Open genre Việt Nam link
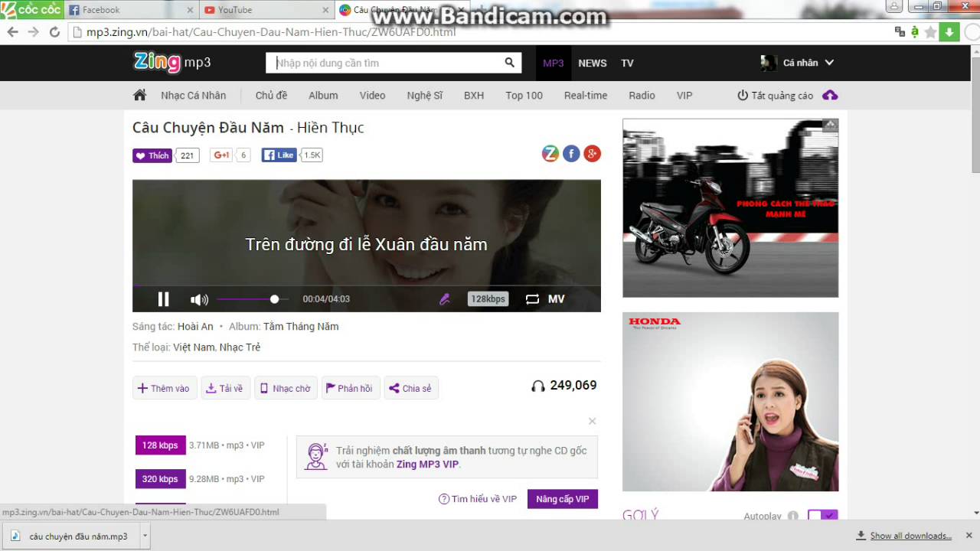The image size is (980, 551). coord(194,347)
